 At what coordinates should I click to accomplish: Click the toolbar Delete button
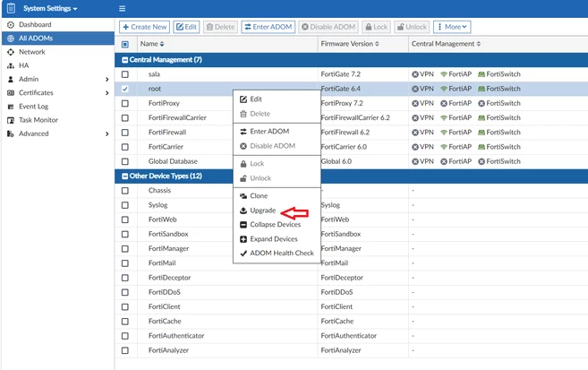[x=220, y=27]
